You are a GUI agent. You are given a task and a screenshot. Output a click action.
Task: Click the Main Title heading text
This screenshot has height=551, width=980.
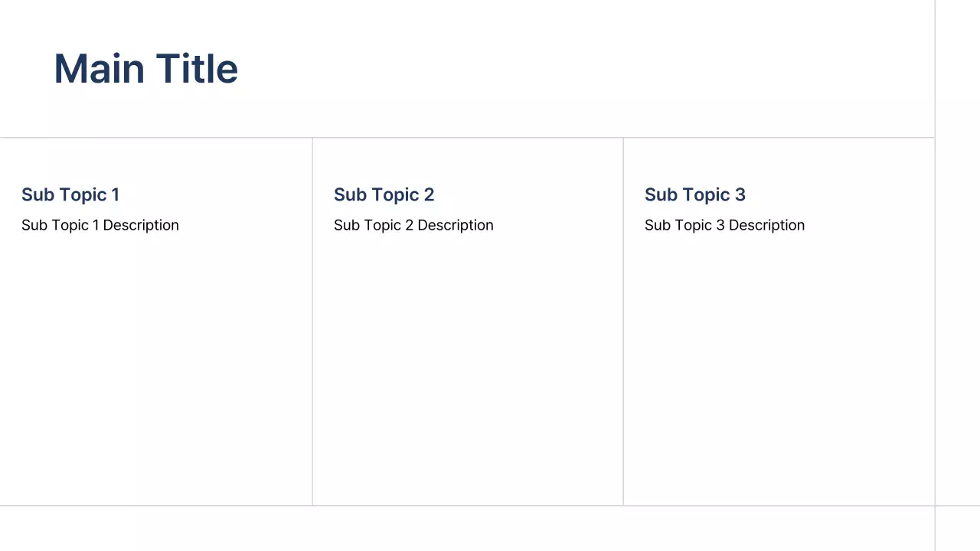145,69
